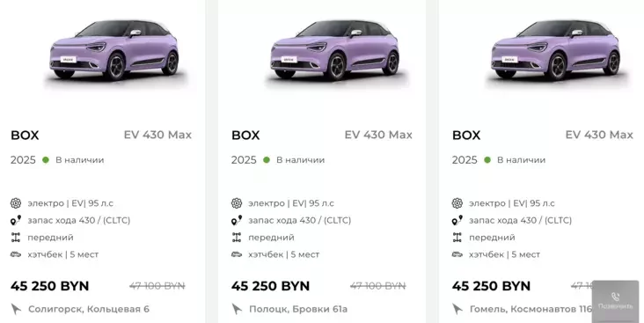Click the phone call floating button
The height and width of the screenshot is (323, 644).
[615, 301]
